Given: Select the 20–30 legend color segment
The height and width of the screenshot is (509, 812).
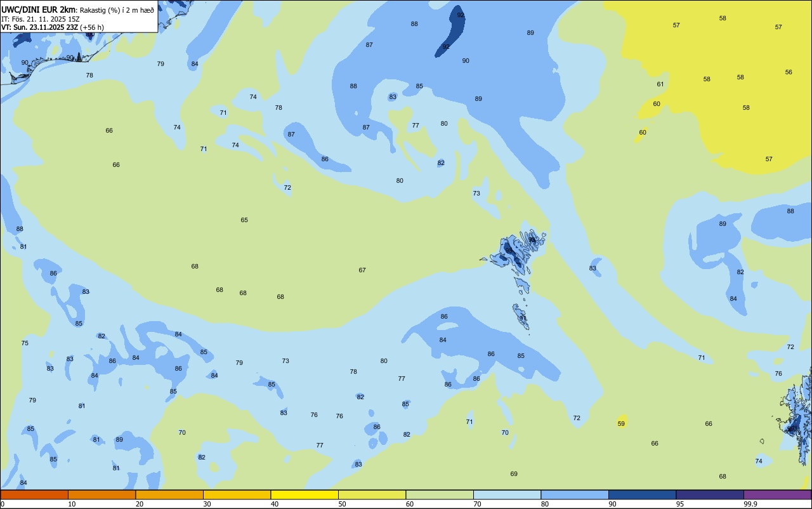Looking at the screenshot, I should click(x=169, y=494).
